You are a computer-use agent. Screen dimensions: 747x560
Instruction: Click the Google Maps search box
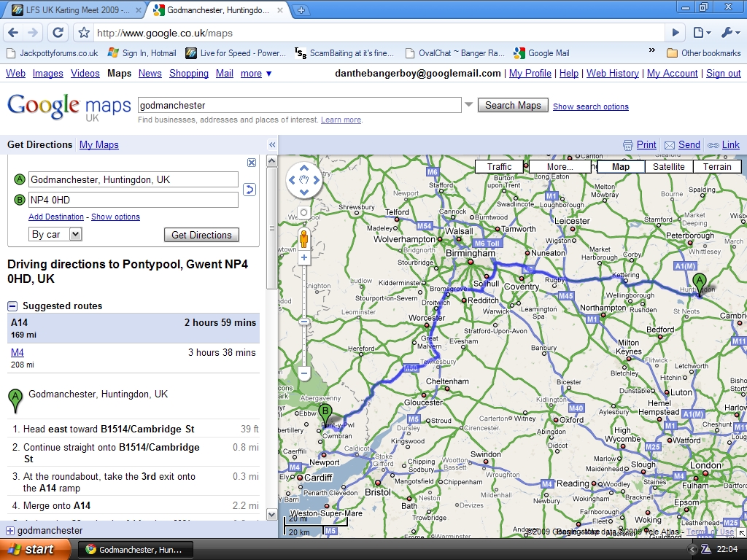300,105
